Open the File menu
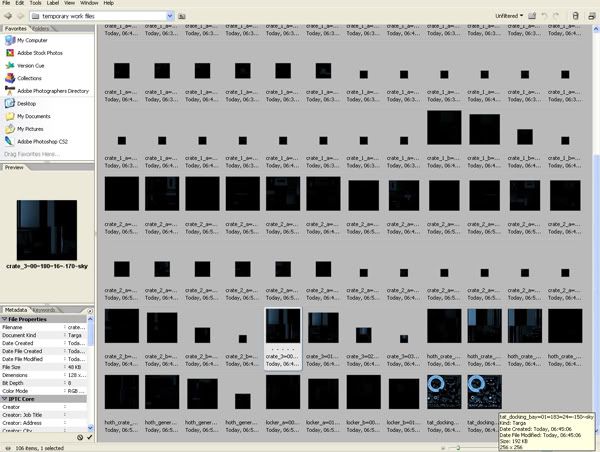This screenshot has height=452, width=600. pos(6,3)
